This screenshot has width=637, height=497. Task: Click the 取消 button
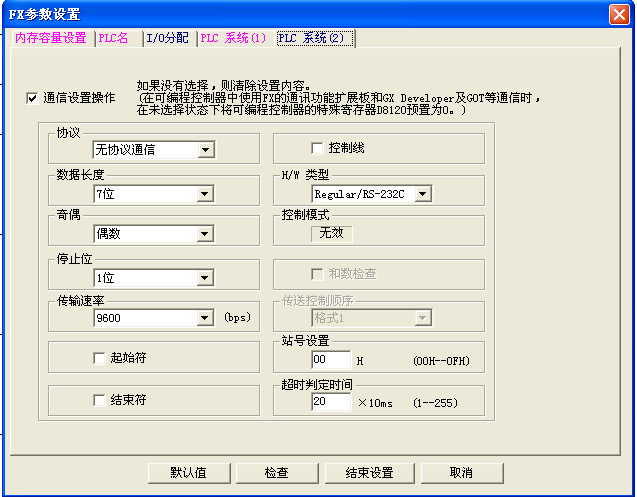click(x=461, y=473)
